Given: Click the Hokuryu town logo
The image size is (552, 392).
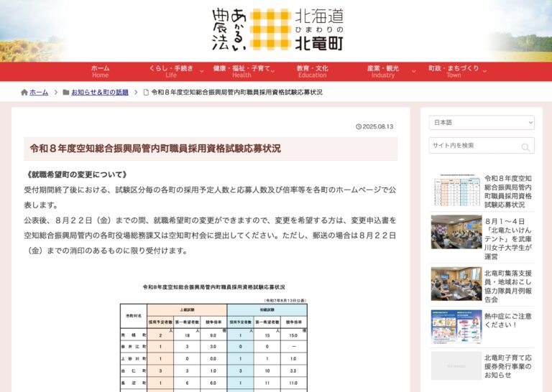Looking at the screenshot, I should (277, 29).
